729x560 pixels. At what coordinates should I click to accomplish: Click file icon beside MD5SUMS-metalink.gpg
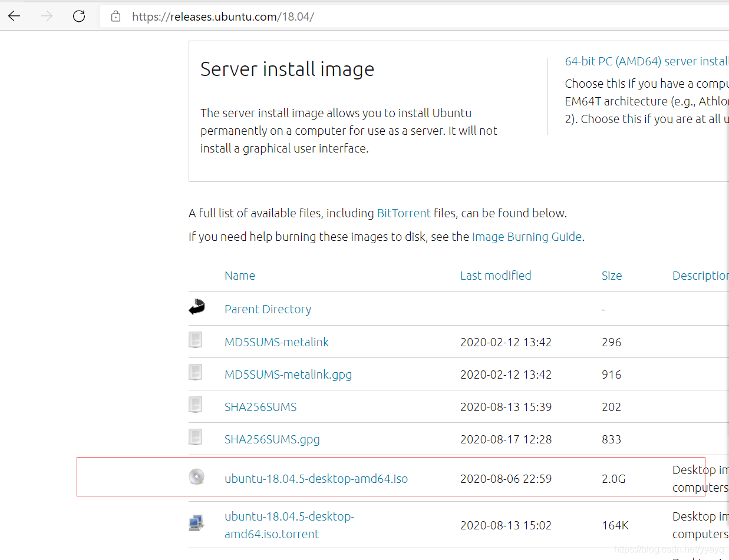(x=195, y=372)
